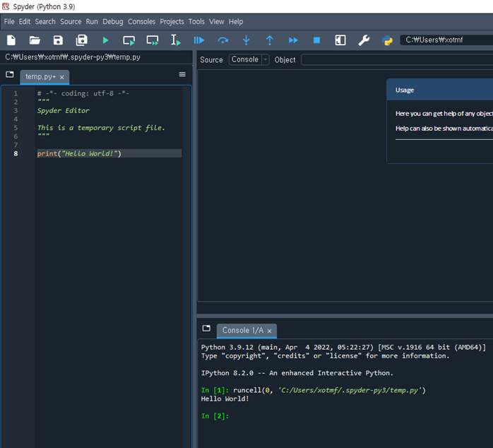Open file using the folder icon
The image size is (493, 448).
[35, 40]
